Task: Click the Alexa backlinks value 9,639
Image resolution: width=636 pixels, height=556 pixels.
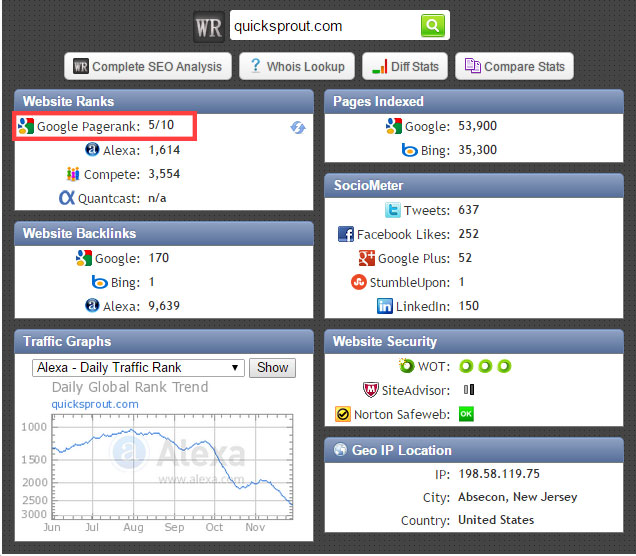Action: pyautogui.click(x=164, y=306)
